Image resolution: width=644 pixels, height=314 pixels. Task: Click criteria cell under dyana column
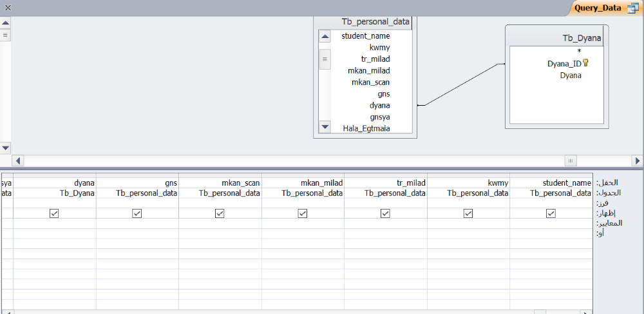[x=54, y=223]
